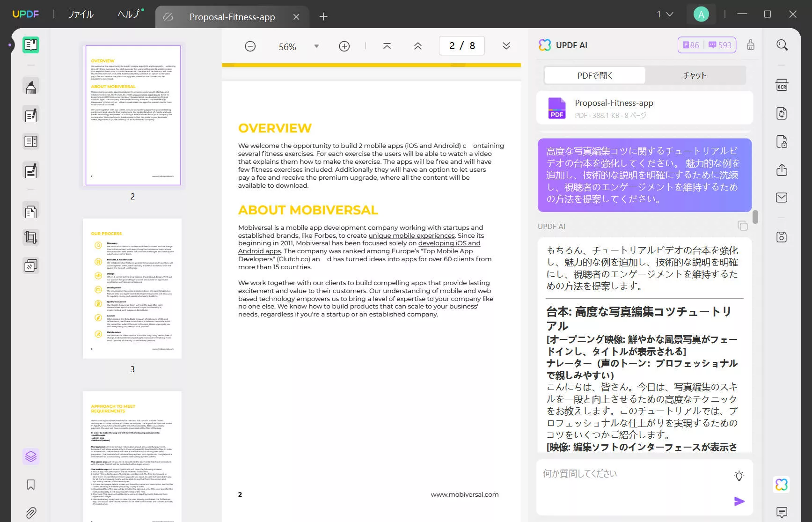Select the Approach to Meet Requirements thumbnail

pyautogui.click(x=132, y=456)
